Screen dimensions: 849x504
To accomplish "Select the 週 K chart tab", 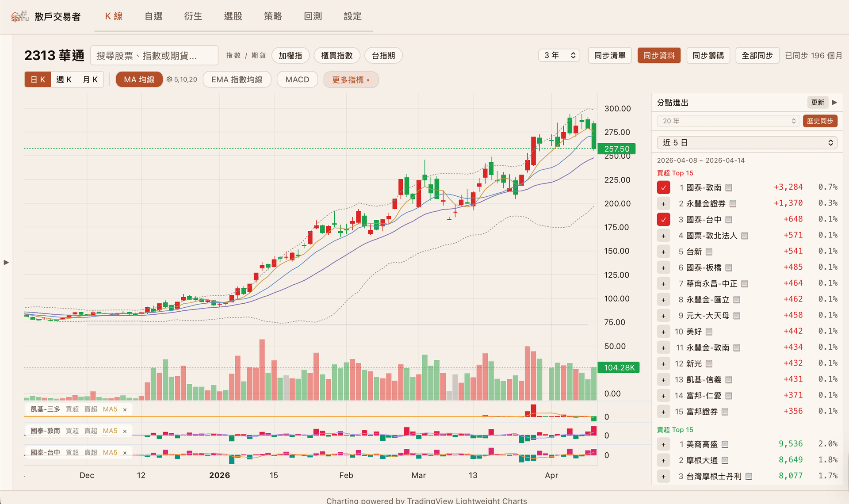I will tap(64, 80).
